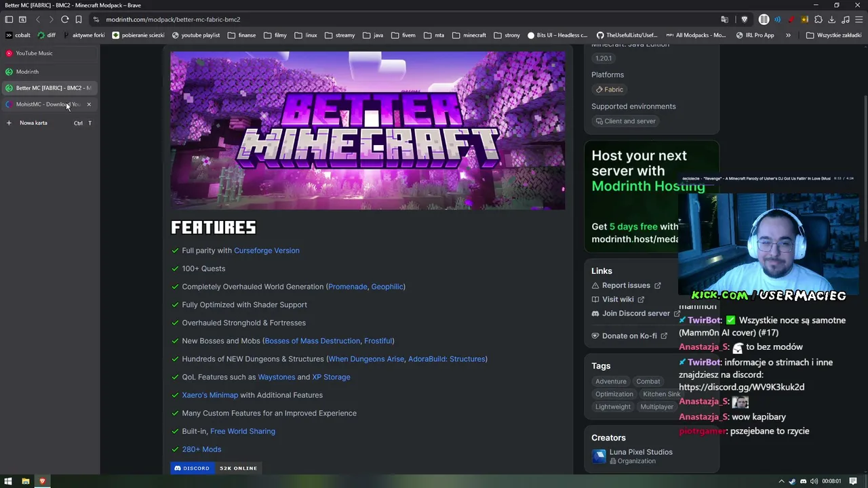
Task: Click the Client and server environment tag
Action: point(625,121)
